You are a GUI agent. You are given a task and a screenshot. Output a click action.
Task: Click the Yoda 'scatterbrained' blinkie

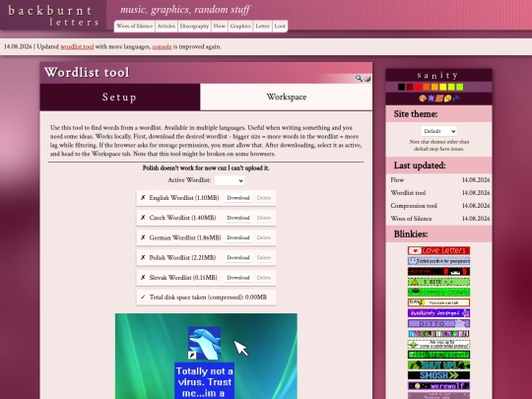(x=438, y=344)
